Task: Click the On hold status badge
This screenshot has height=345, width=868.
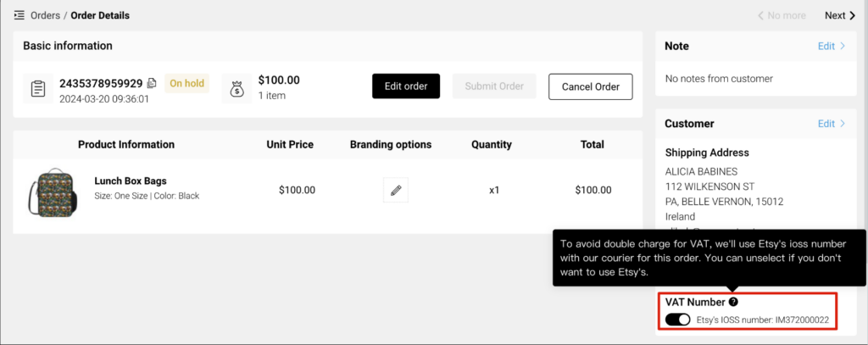Action: pyautogui.click(x=186, y=84)
